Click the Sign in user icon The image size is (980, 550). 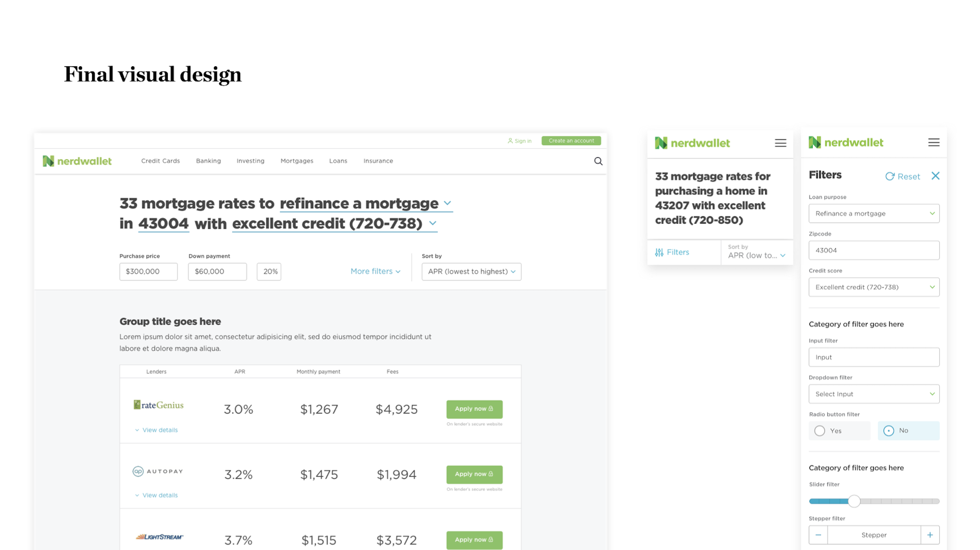[x=510, y=141]
